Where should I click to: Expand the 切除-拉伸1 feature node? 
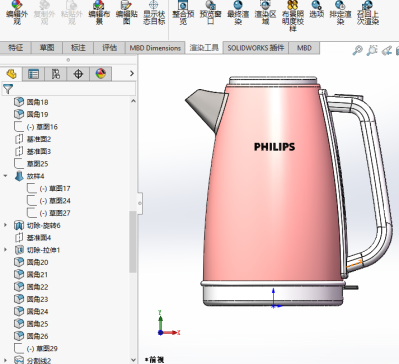(x=5, y=250)
